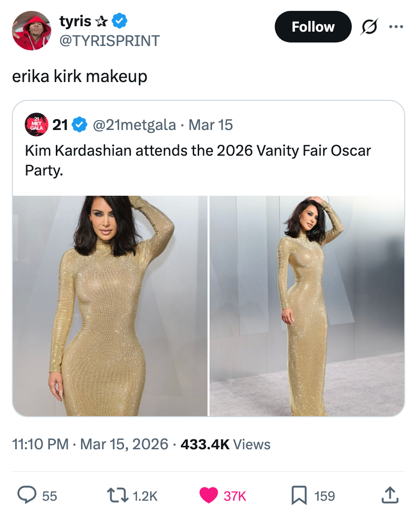Open the @TYRISPRINT handle link
The height and width of the screenshot is (517, 420).
pyautogui.click(x=109, y=41)
